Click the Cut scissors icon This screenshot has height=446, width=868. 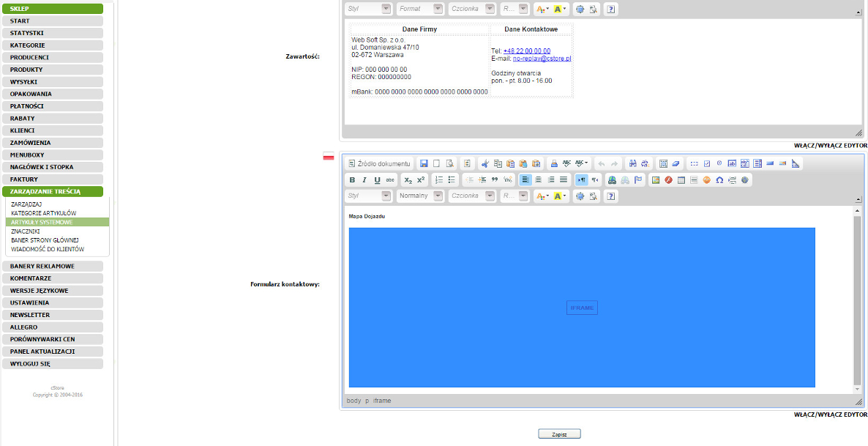484,164
